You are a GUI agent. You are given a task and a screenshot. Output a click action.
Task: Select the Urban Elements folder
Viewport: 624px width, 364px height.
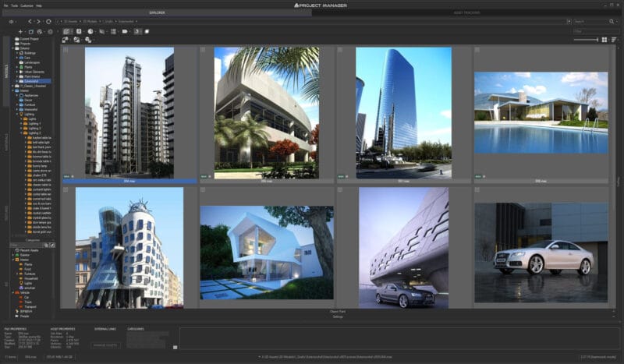34,72
